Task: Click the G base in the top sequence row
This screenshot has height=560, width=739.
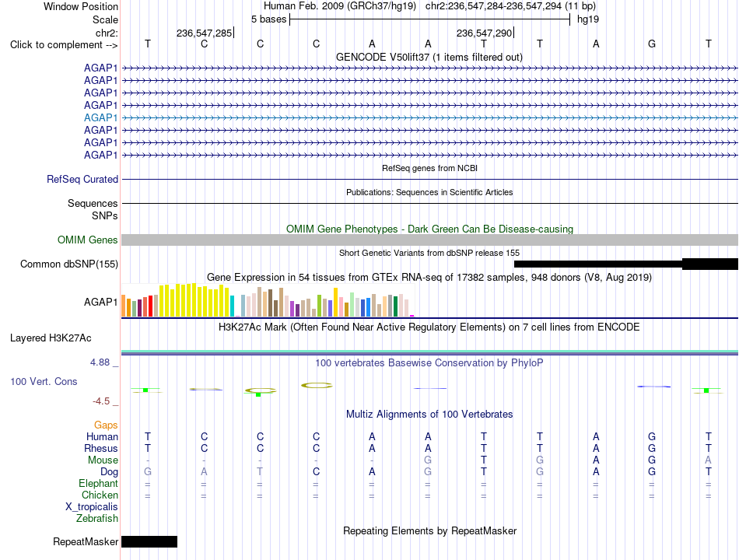Action: point(652,44)
